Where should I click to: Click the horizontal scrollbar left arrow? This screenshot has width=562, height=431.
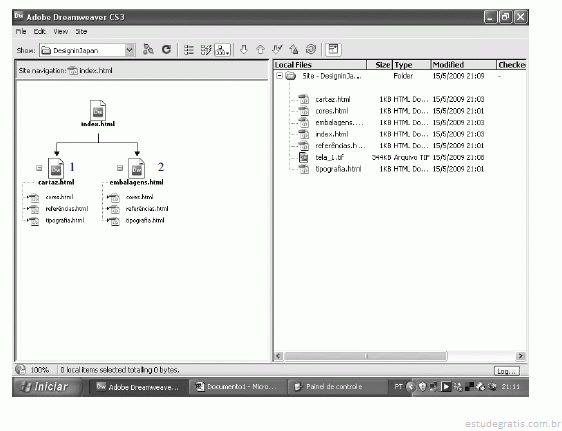[x=278, y=356]
